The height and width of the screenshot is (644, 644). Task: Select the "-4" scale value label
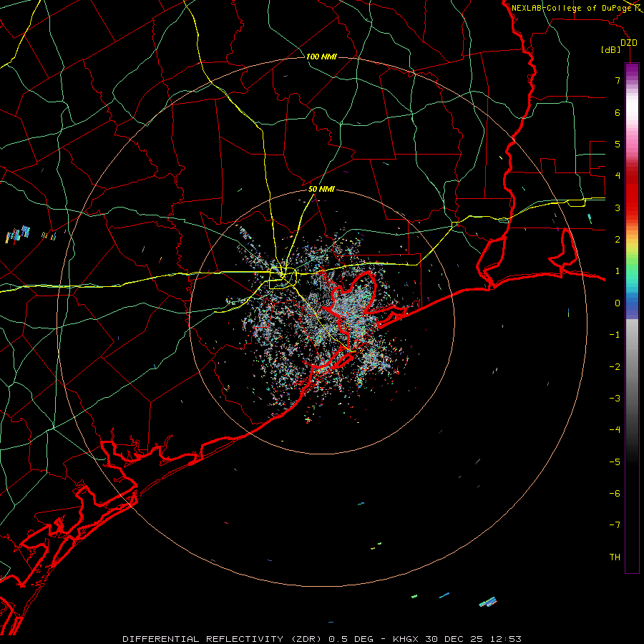(615, 430)
